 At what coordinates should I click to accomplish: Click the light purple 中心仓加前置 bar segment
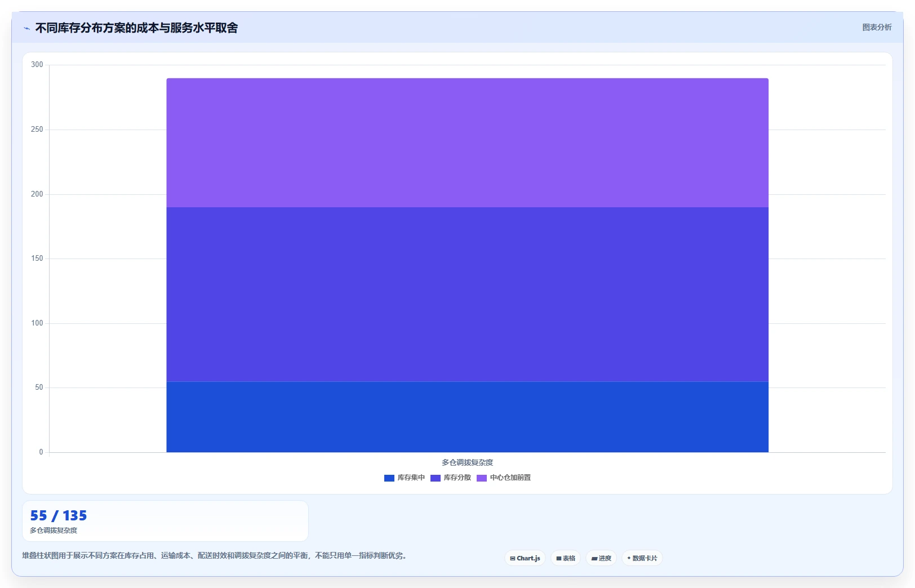[467, 142]
